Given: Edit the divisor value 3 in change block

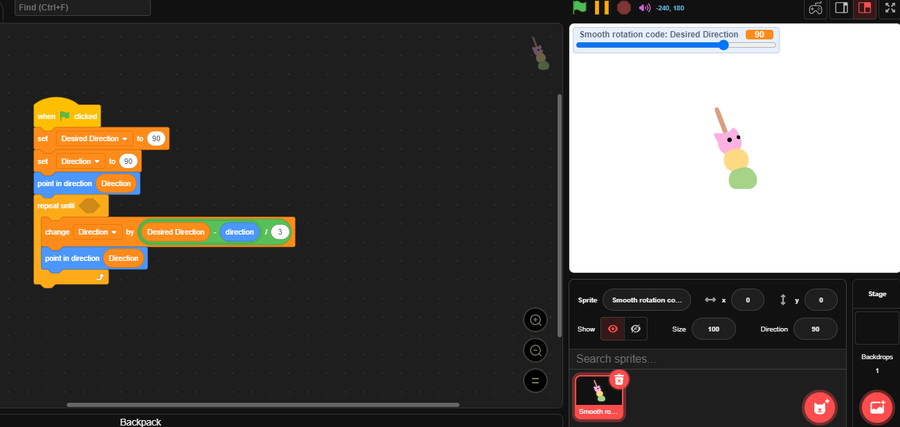Looking at the screenshot, I should [x=280, y=232].
